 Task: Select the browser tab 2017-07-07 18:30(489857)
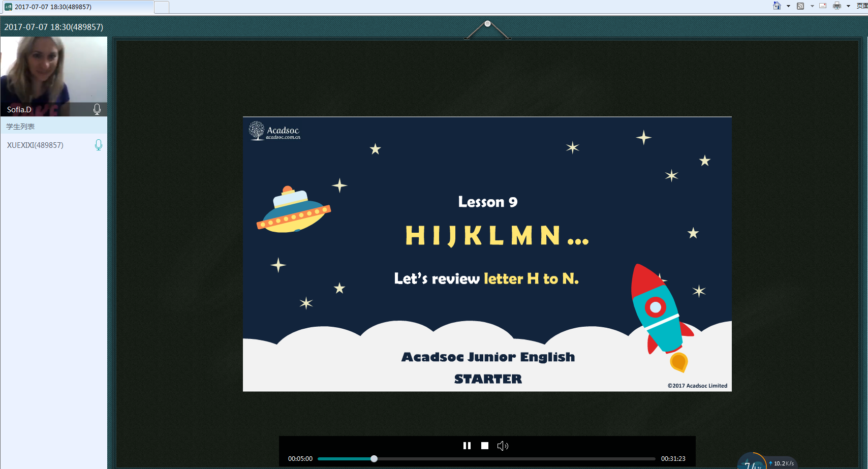pyautogui.click(x=77, y=7)
